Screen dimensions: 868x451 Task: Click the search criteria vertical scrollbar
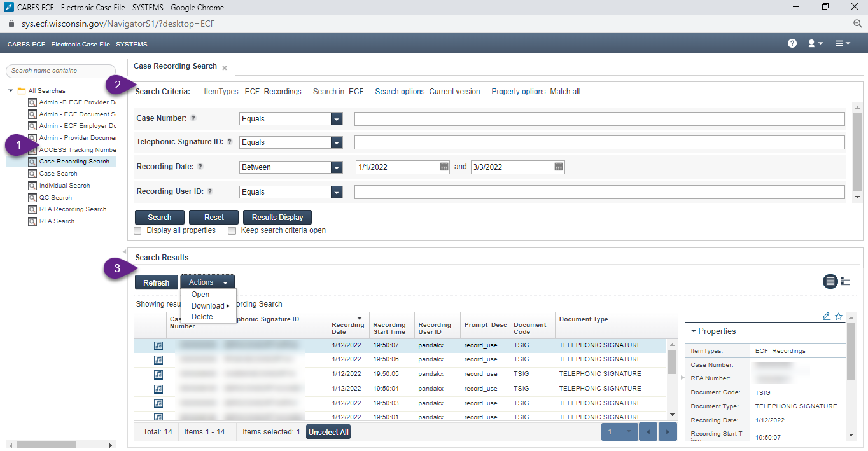point(857,153)
